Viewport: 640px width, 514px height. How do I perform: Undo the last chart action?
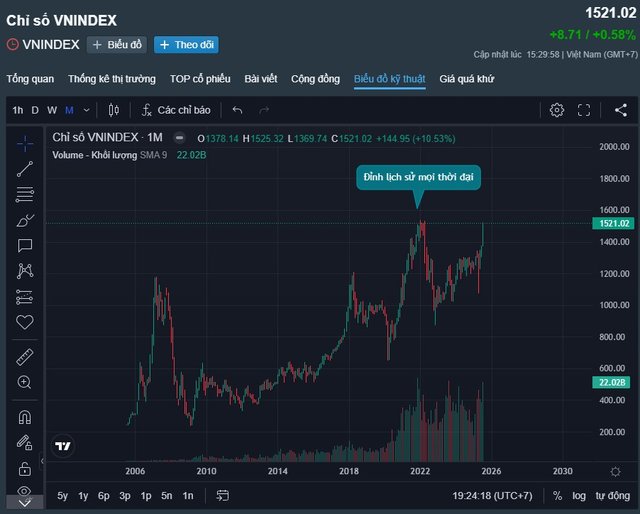pos(237,110)
